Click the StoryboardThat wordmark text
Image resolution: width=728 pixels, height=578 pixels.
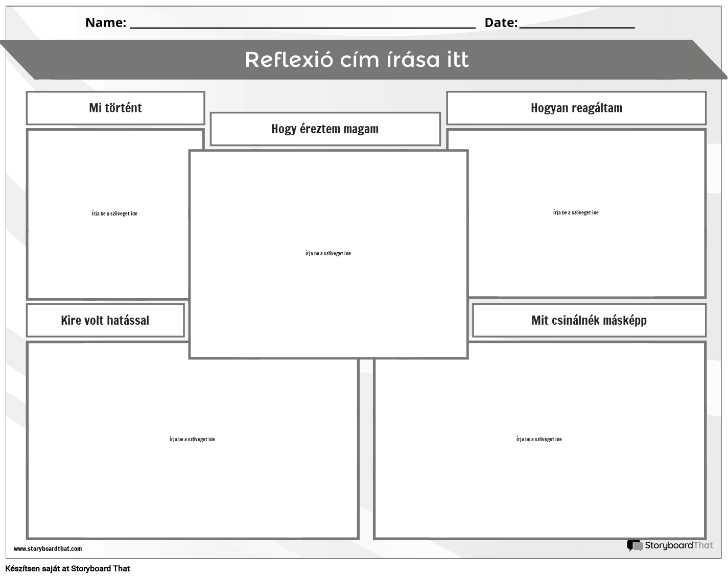click(678, 545)
